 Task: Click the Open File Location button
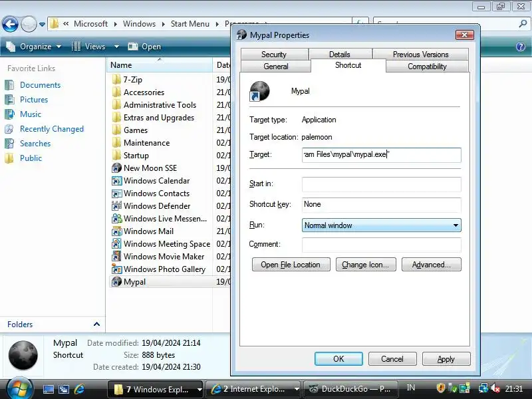point(291,265)
